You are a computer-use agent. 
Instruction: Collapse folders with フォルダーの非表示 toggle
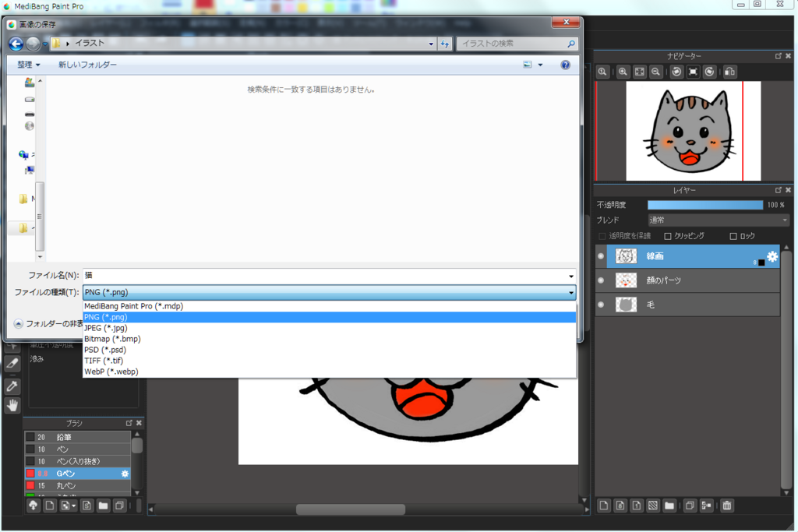pyautogui.click(x=48, y=323)
